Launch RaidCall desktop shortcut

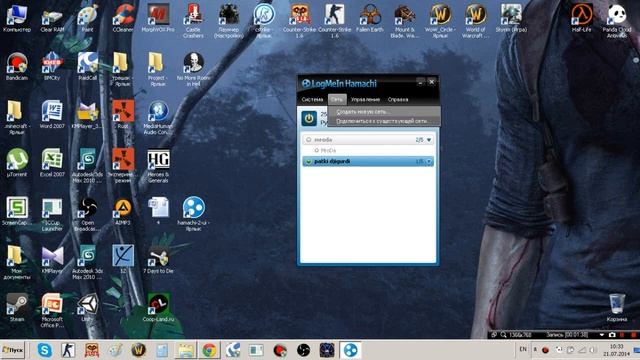pyautogui.click(x=87, y=66)
